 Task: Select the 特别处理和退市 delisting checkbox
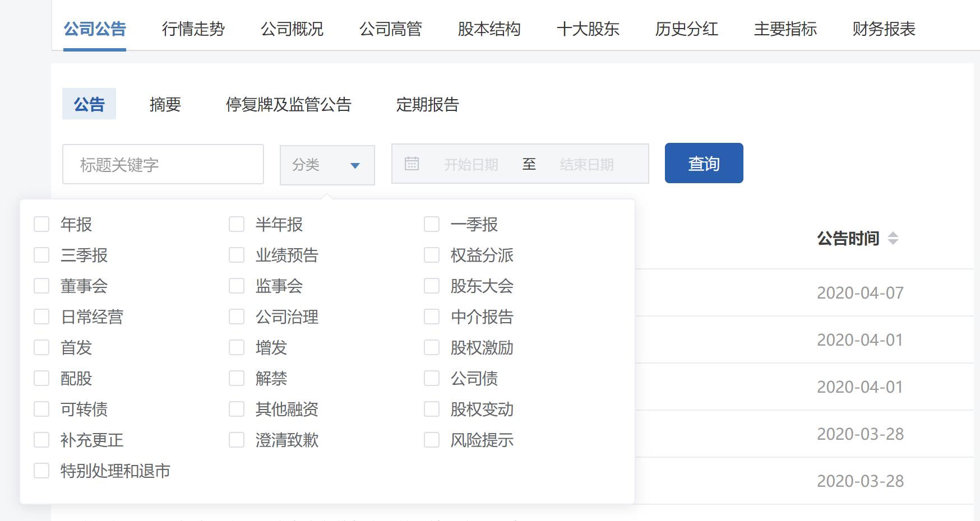point(41,471)
